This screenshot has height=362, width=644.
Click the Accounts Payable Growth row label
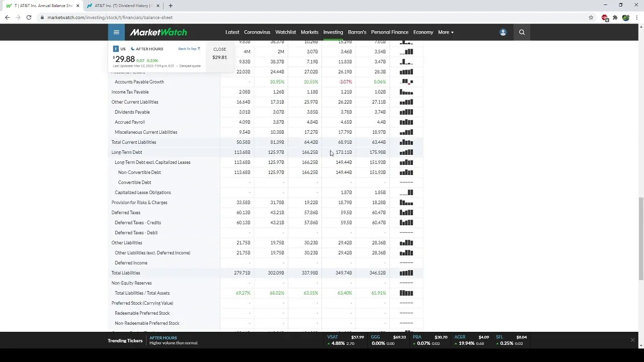click(x=139, y=82)
